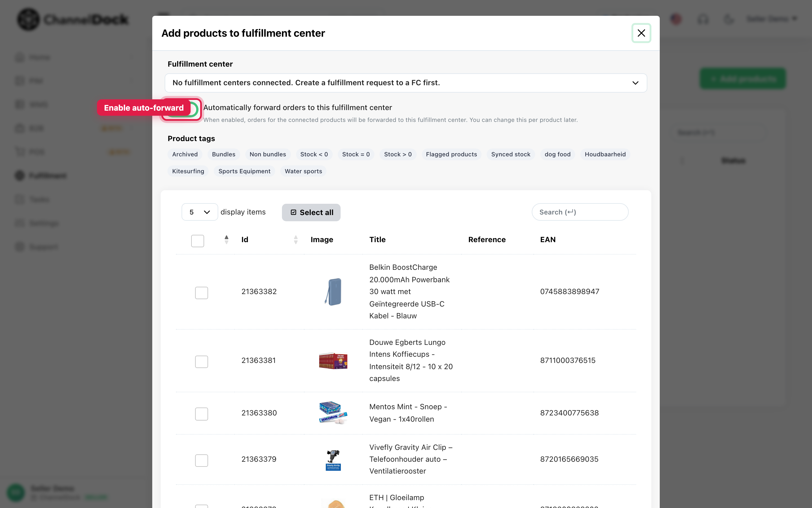Click the ChannelDock logo in background
Viewport: 812px width, 508px height.
click(73, 19)
